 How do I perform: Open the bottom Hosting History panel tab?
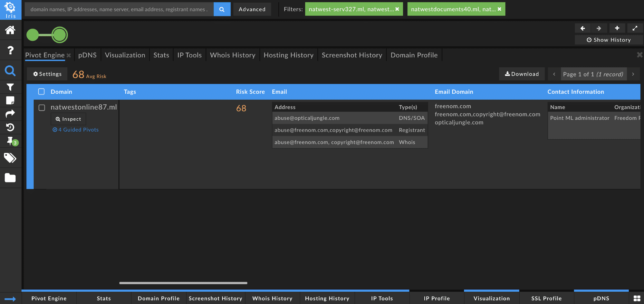click(327, 298)
